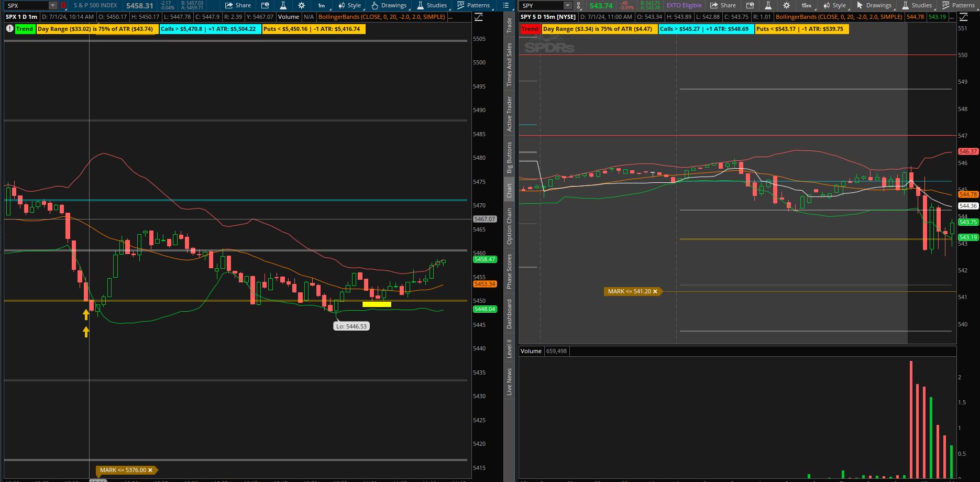Expand the SPX symbol dropdown arrow
This screenshot has height=482, width=980.
click(x=52, y=5)
